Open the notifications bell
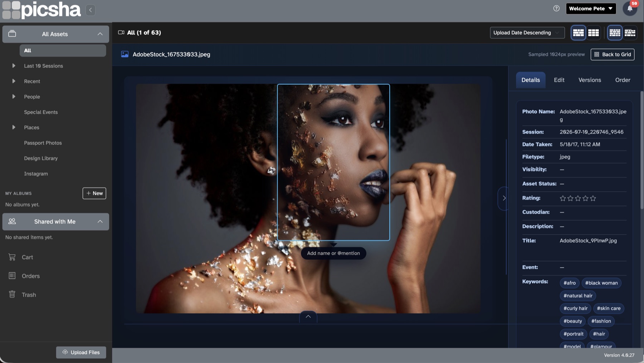Screen dimensions: 644x363 pyautogui.click(x=630, y=8)
